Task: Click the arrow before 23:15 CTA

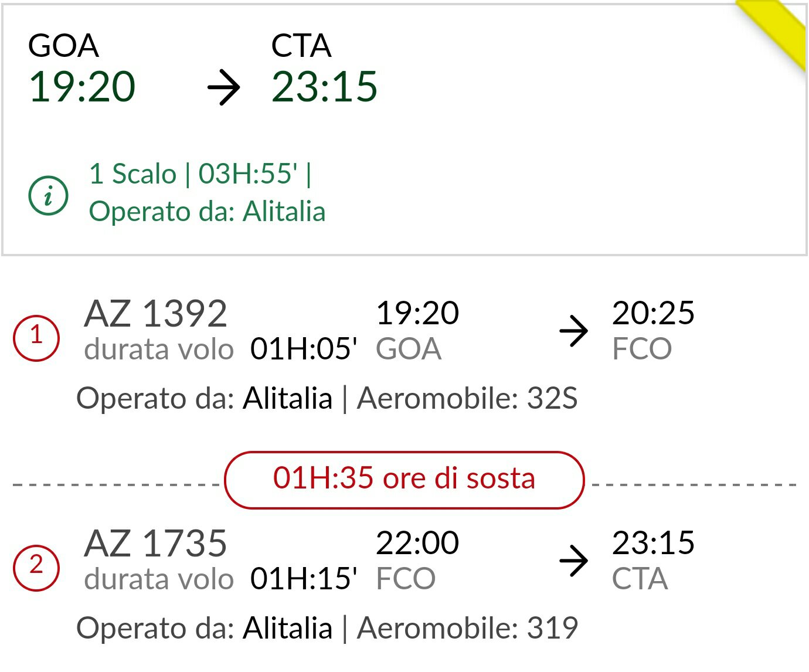Action: [x=573, y=561]
